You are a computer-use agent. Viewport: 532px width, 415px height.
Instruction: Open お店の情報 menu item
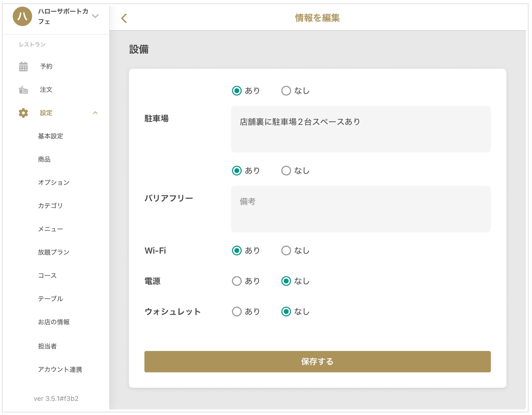tap(54, 322)
